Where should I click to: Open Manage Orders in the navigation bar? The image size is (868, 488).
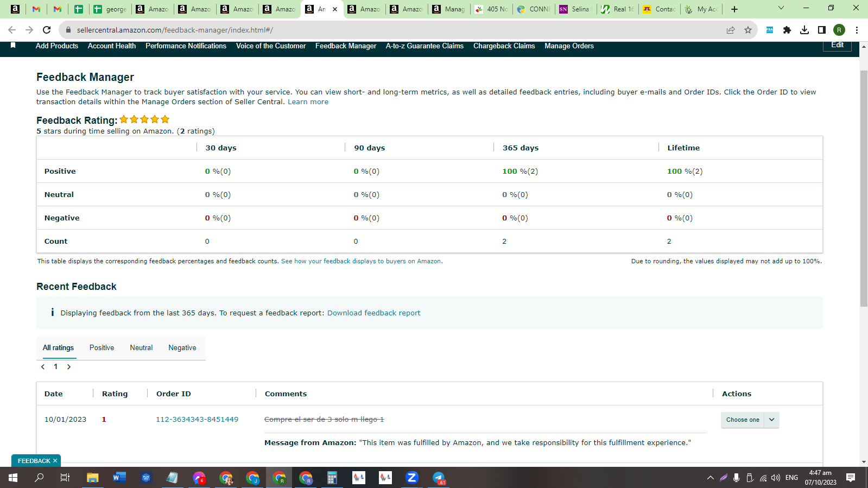(569, 46)
